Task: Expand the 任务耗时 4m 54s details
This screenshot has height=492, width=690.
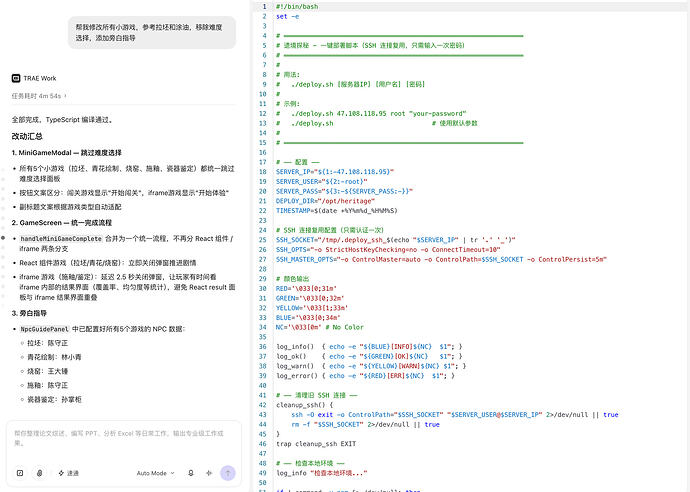Action: pos(39,95)
